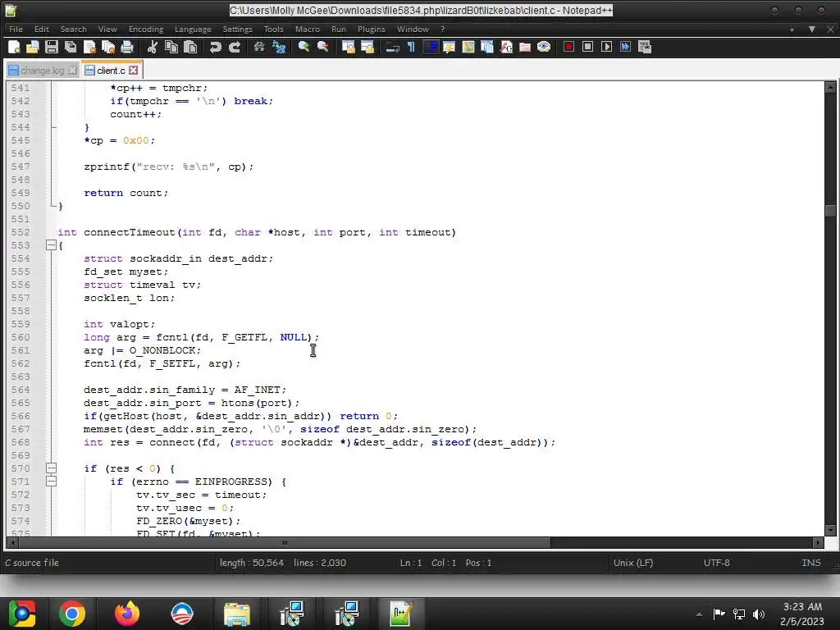This screenshot has width=840, height=630.
Task: Open the Replace toolbar icon
Action: [x=279, y=47]
